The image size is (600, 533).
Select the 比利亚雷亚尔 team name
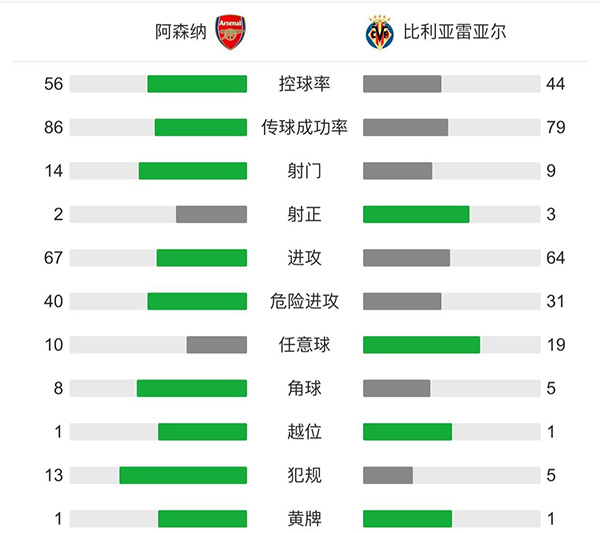[x=449, y=32]
